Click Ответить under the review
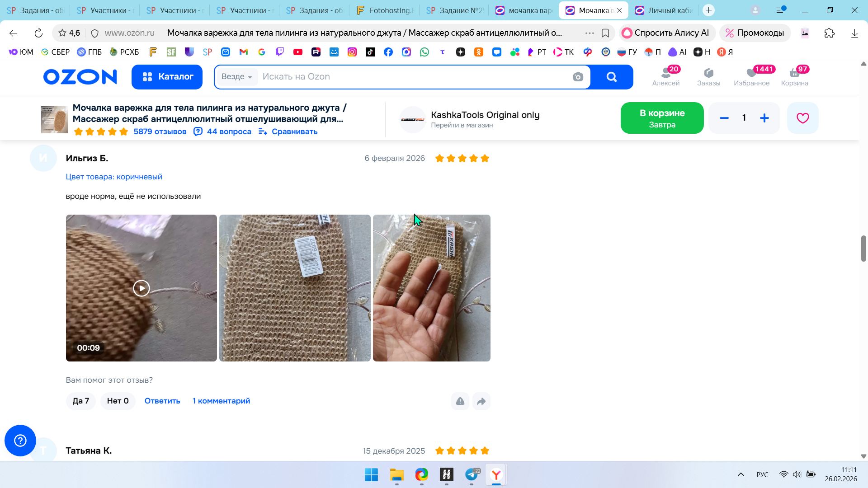This screenshot has height=488, width=868. (x=162, y=401)
